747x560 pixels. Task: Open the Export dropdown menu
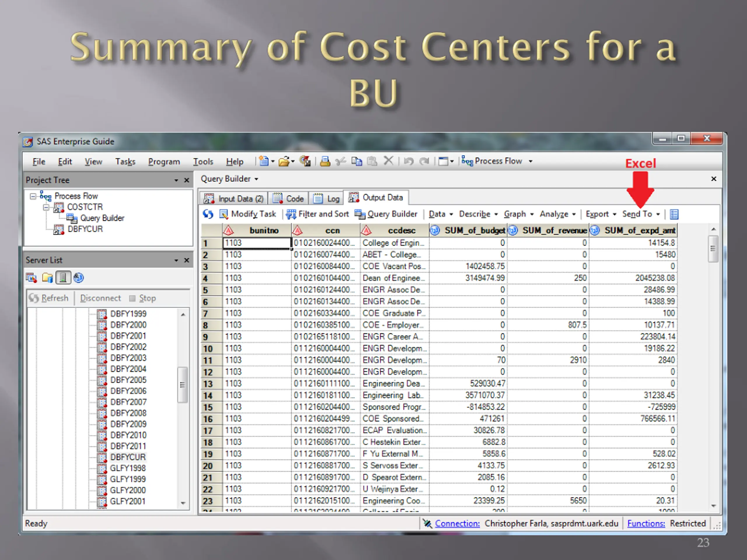coord(601,214)
